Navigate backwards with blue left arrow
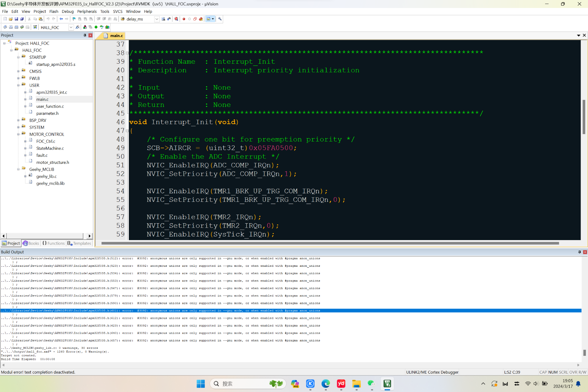The width and height of the screenshot is (588, 392). point(61,19)
